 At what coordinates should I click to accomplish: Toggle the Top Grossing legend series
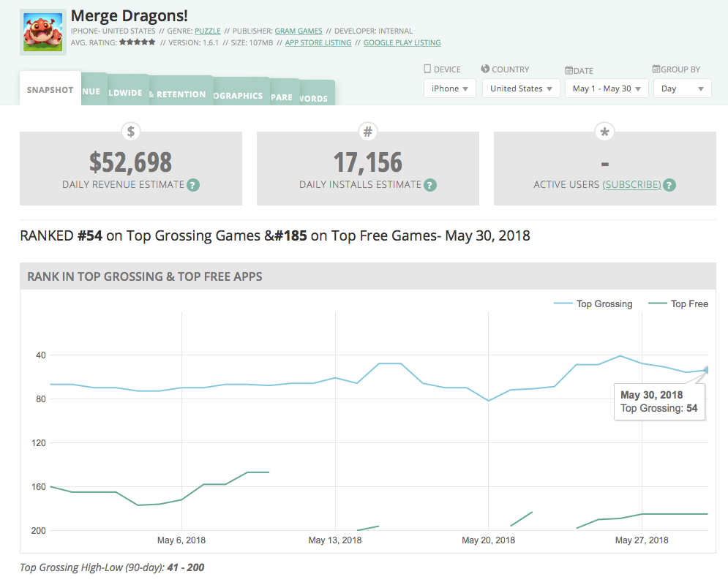click(593, 304)
